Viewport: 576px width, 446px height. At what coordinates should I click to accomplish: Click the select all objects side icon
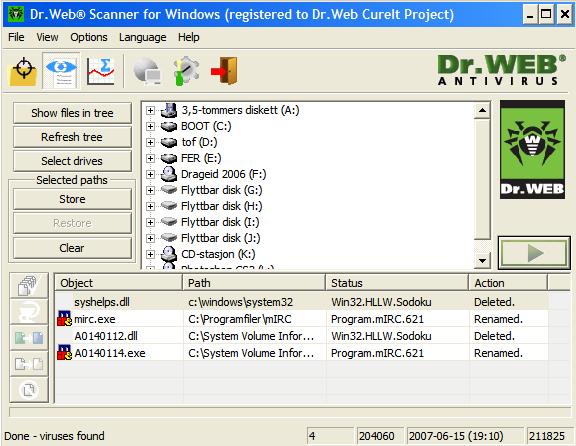29,285
